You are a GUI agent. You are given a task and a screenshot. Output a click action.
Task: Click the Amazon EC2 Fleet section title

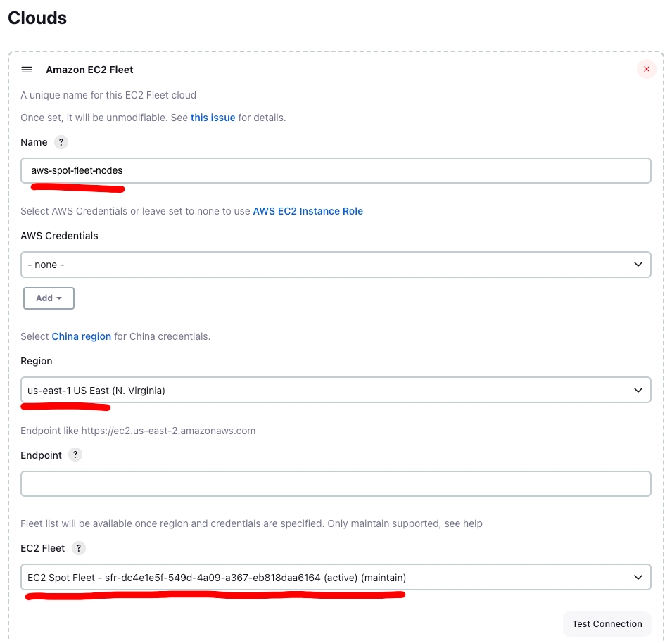89,70
